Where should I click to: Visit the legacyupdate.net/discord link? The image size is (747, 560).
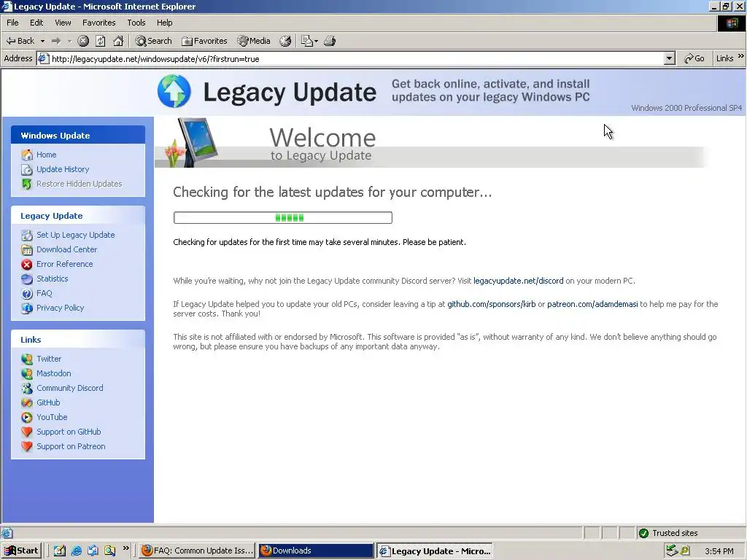pos(519,281)
